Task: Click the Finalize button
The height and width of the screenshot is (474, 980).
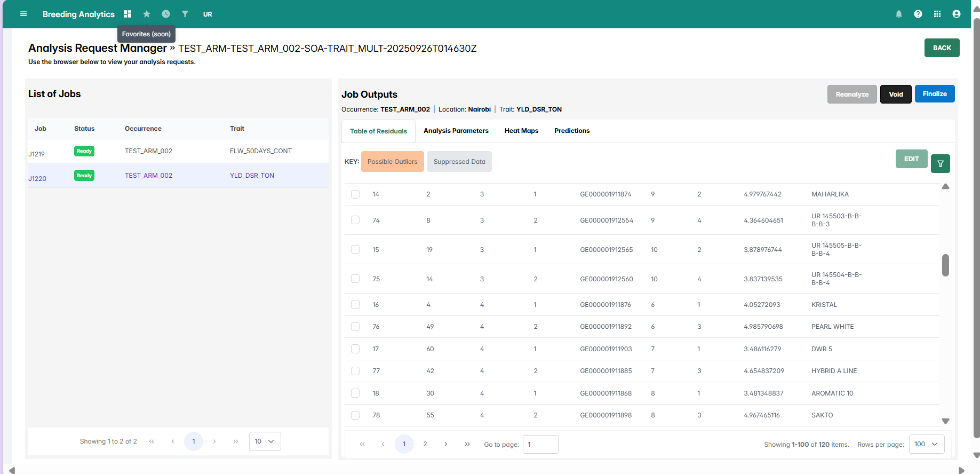Action: [x=934, y=94]
